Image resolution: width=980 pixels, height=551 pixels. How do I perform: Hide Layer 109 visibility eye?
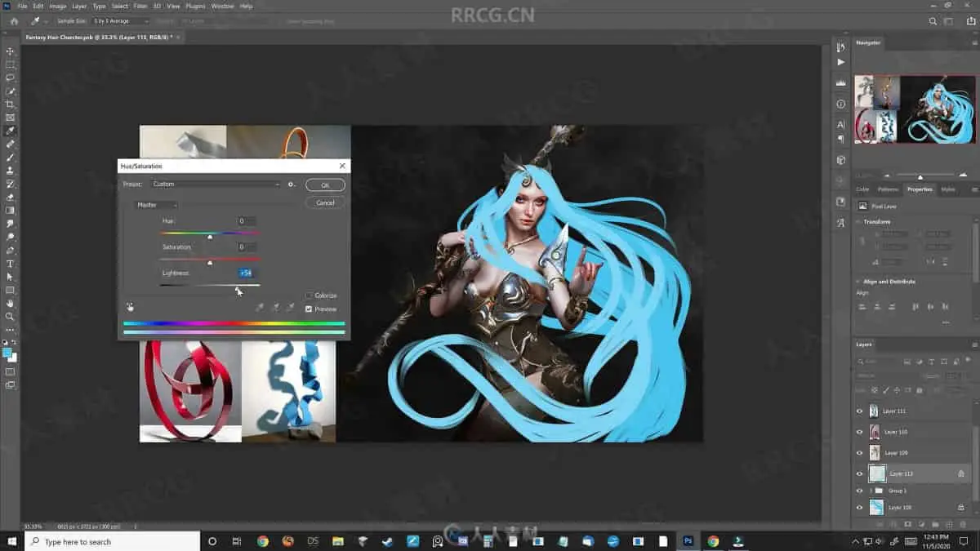tap(859, 453)
